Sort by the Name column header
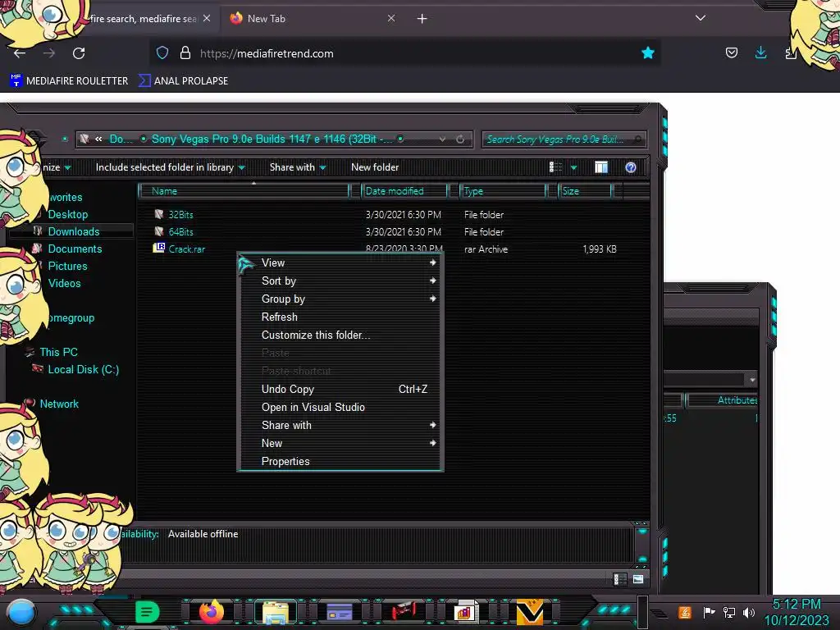Image resolution: width=840 pixels, height=630 pixels. click(x=244, y=190)
